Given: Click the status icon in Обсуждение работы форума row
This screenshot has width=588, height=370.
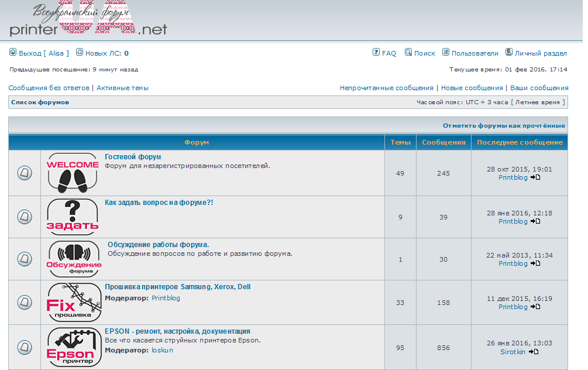Looking at the screenshot, I should coord(25,259).
